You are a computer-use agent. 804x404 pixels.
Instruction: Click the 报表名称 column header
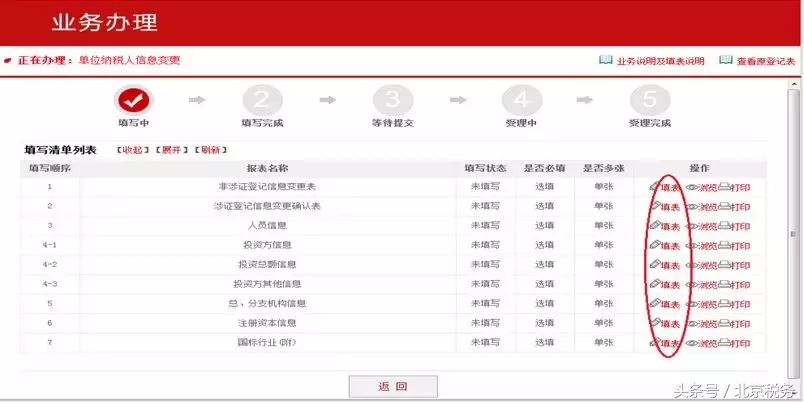(267, 168)
